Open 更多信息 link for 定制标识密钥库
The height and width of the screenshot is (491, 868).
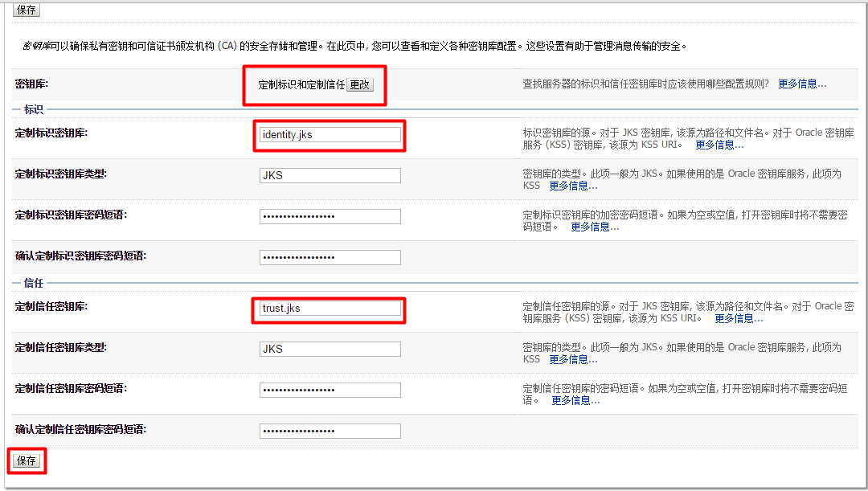pyautogui.click(x=719, y=145)
